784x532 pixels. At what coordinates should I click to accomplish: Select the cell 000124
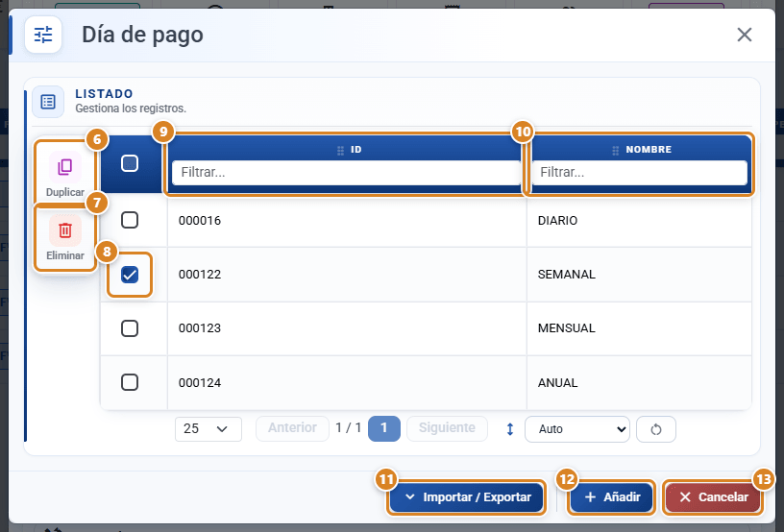pos(347,382)
